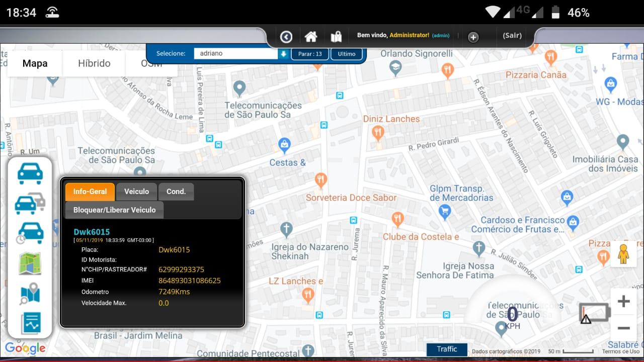This screenshot has height=362, width=644.
Task: Switch map type to Híbrido
Action: 94,63
